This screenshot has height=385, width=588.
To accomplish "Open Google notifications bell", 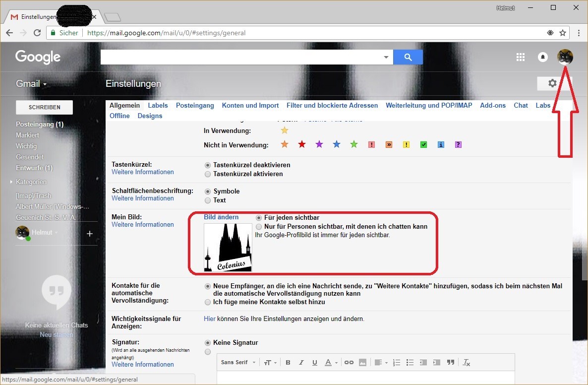I will [x=542, y=57].
